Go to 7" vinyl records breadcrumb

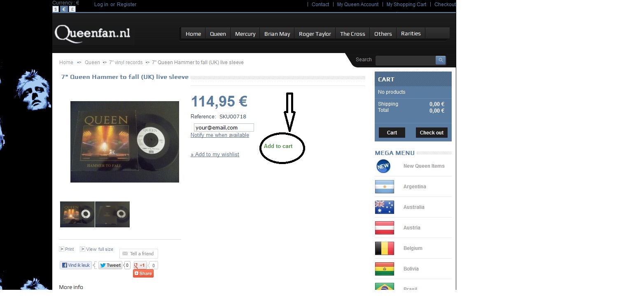(x=126, y=62)
